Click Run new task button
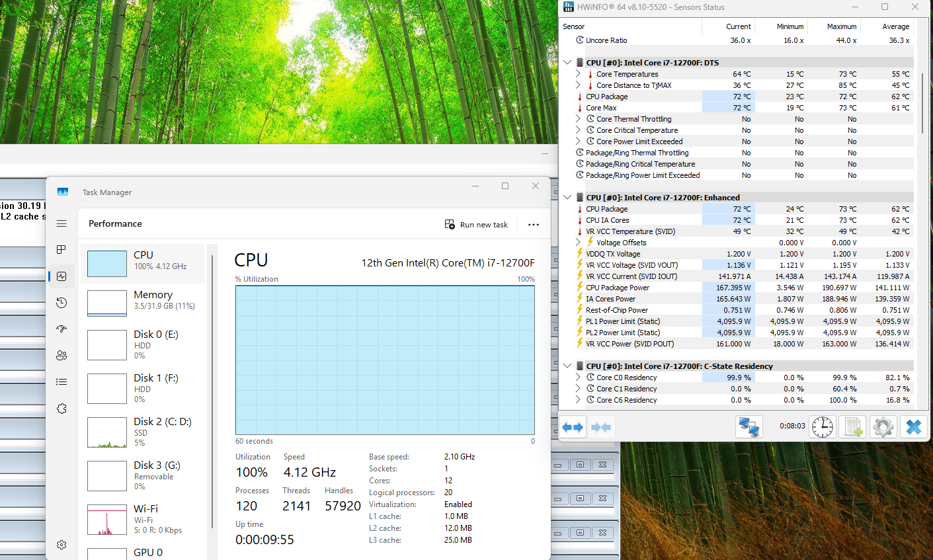This screenshot has height=560, width=933. tap(476, 225)
